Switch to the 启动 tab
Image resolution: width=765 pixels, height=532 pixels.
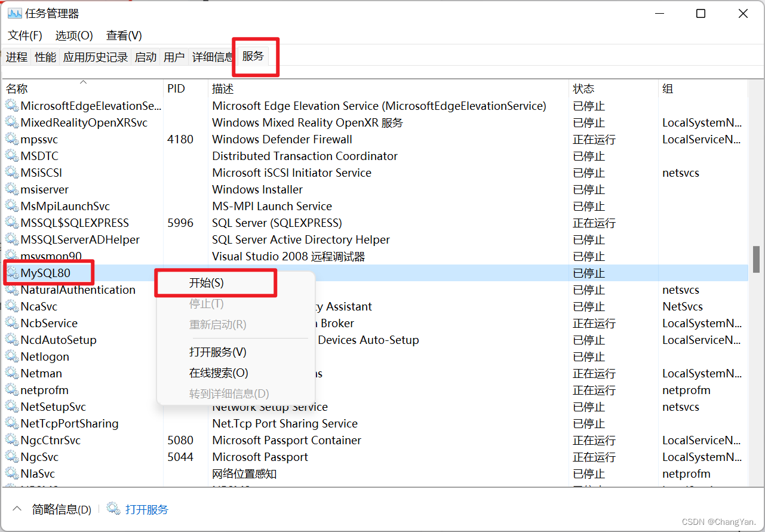146,57
